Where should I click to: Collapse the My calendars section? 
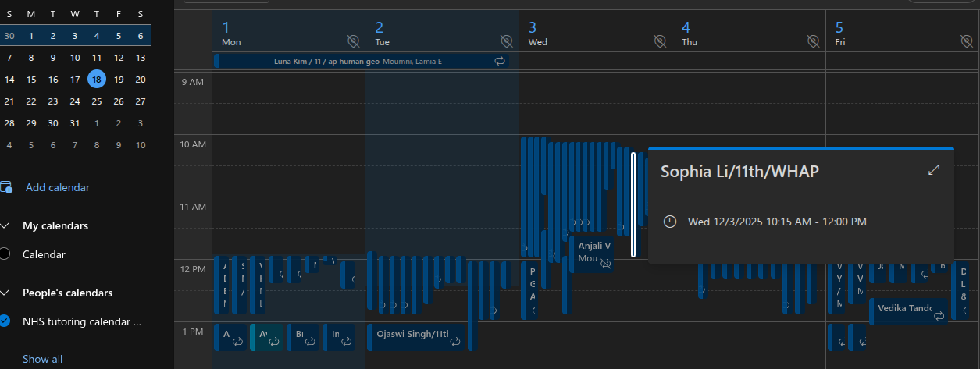(6, 225)
